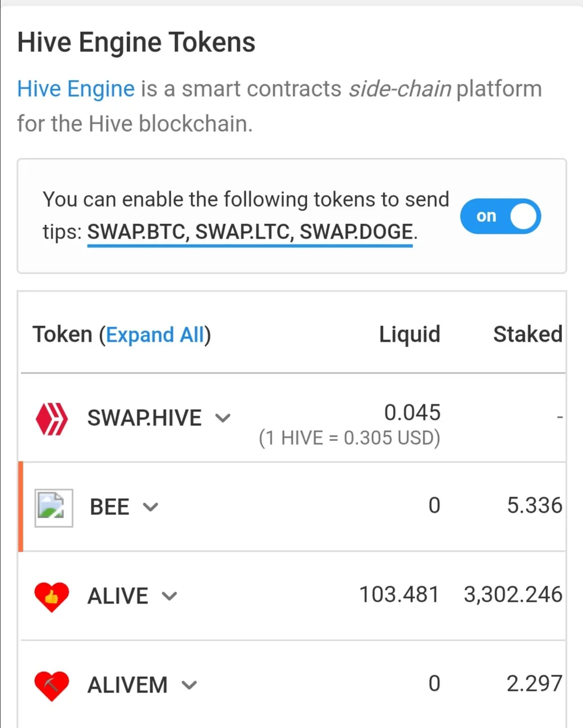Click the ALIVEM heart pickaxe icon
This screenshot has width=583, height=728.
[52, 685]
